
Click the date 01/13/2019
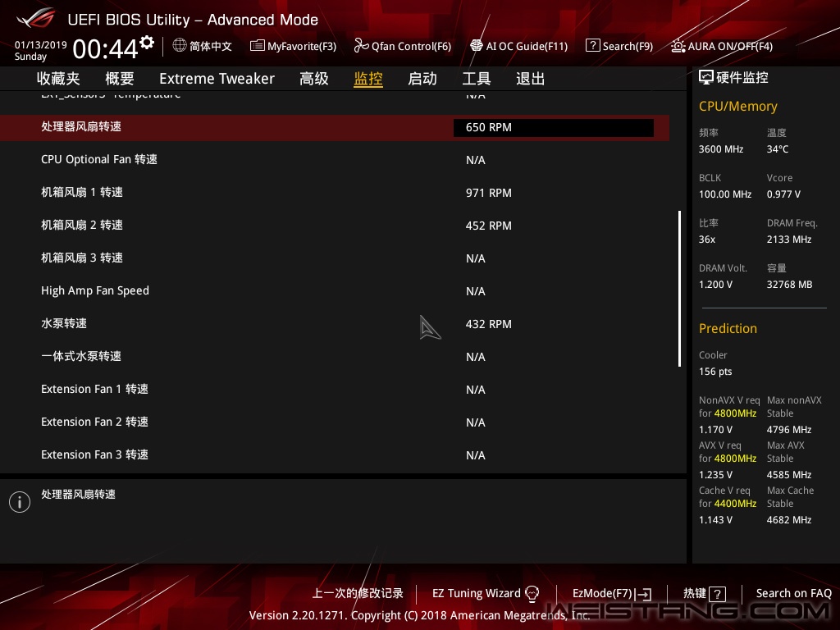tap(41, 44)
